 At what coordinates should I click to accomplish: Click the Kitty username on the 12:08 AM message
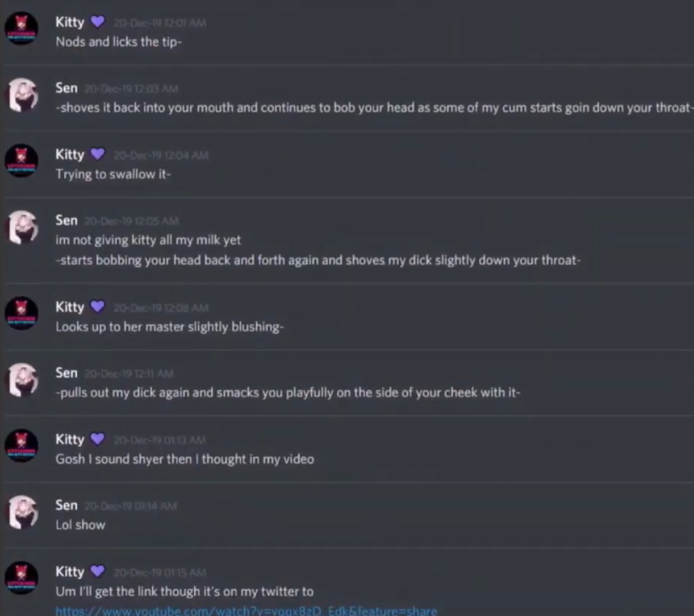pos(70,306)
